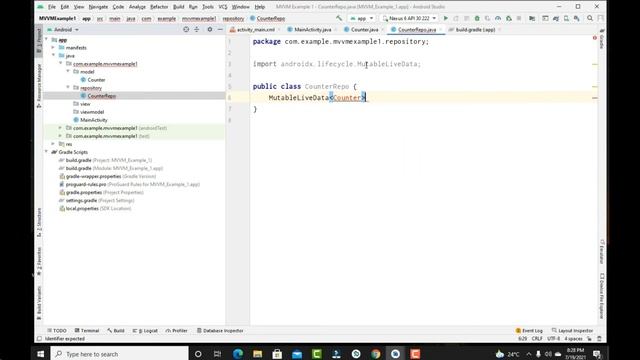
Task: Hide the Project panel with minus icon
Action: click(220, 29)
